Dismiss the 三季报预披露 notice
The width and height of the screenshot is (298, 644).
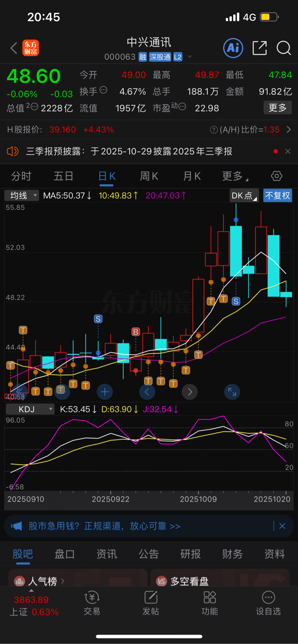point(288,151)
